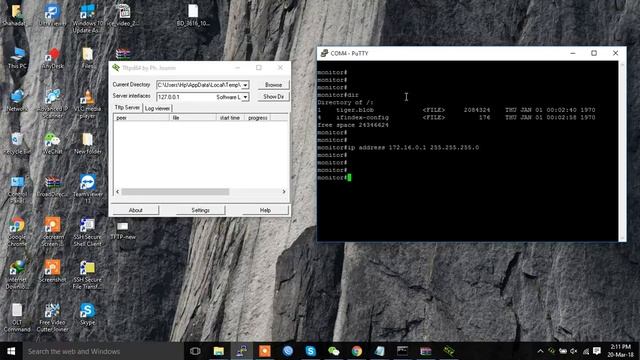The width and height of the screenshot is (640, 360).
Task: Launch Internet Download Manager shortcut
Action: (17, 275)
